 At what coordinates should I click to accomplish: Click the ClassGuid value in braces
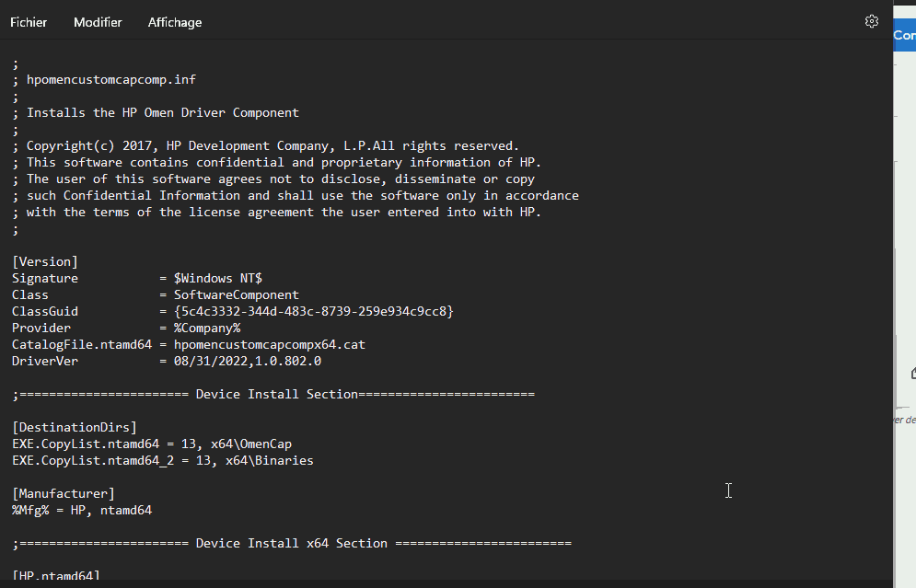pyautogui.click(x=314, y=312)
